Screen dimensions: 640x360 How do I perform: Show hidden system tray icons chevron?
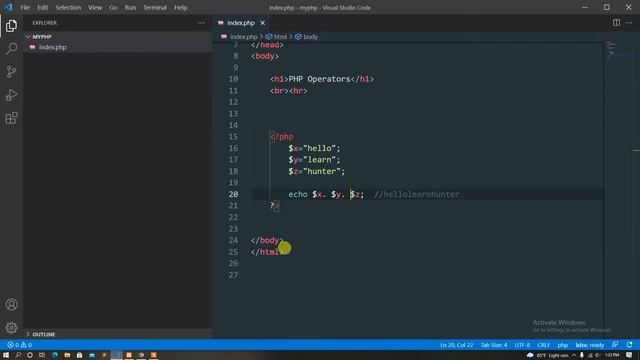pyautogui.click(x=574, y=355)
